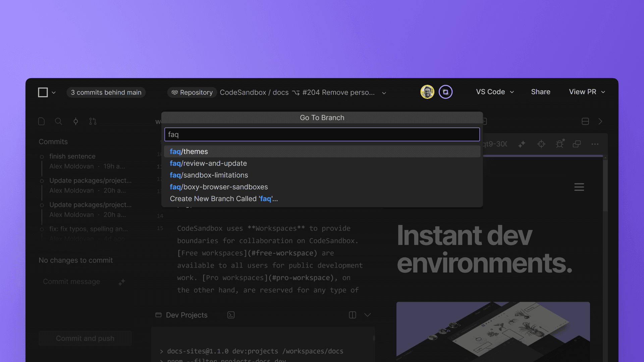This screenshot has height=362, width=644.
Task: Toggle the bottom panel layout icon
Action: [x=585, y=121]
